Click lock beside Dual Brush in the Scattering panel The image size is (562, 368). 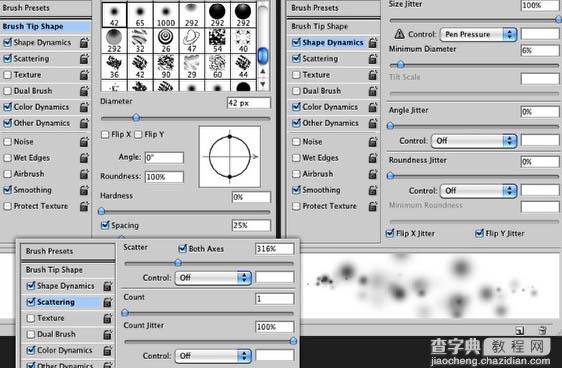click(x=108, y=334)
